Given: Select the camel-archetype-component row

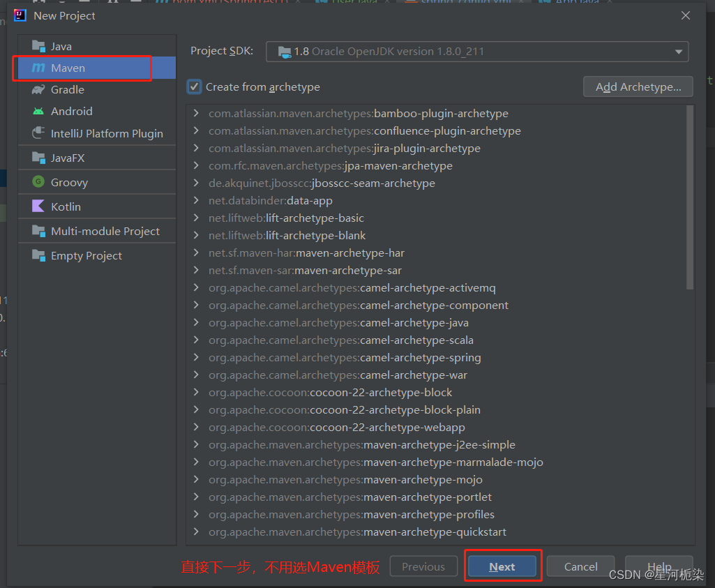Looking at the screenshot, I should [435, 305].
